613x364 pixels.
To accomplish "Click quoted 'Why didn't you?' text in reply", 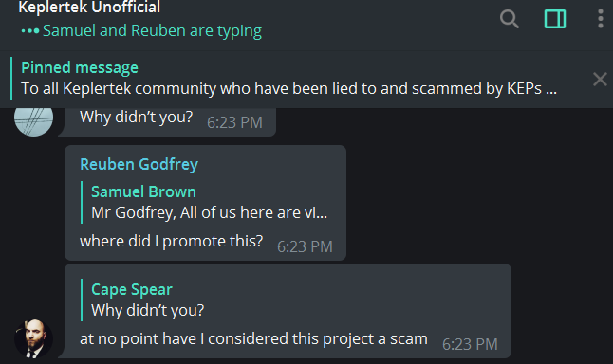I will 148,311.
